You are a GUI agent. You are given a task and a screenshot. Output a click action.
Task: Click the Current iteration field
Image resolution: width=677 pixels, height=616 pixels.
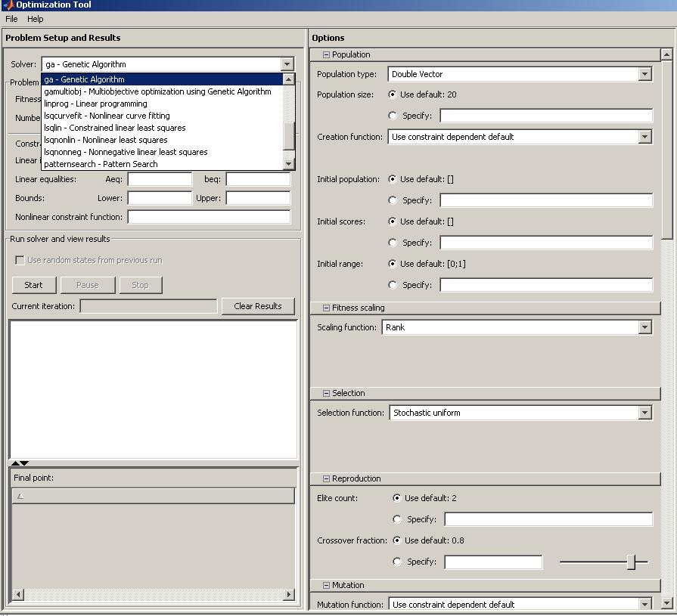[x=148, y=306]
